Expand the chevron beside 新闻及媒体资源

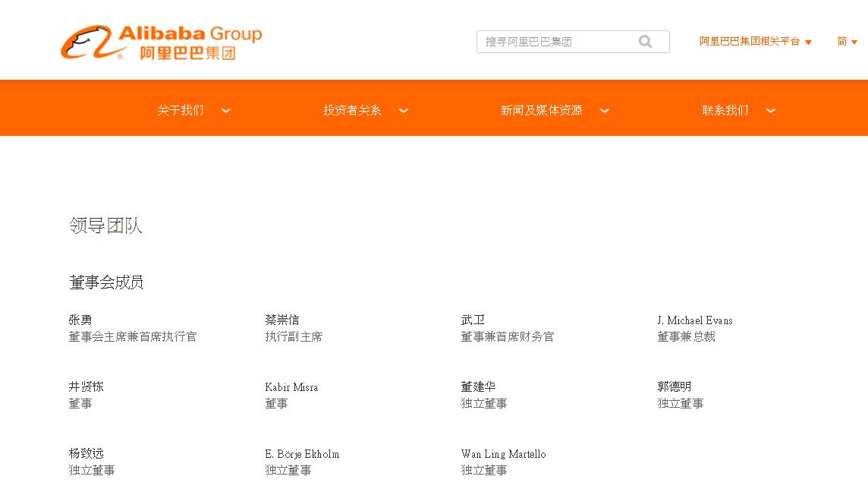(x=605, y=111)
